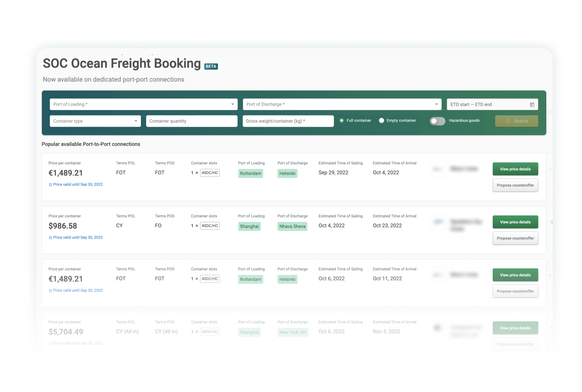Click the ETD start – ETD end field
The image size is (582, 392).
(492, 104)
